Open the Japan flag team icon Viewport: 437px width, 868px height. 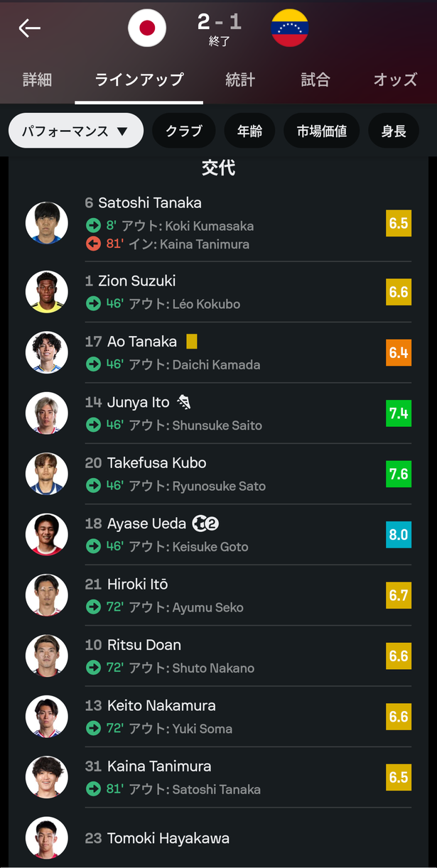click(147, 28)
